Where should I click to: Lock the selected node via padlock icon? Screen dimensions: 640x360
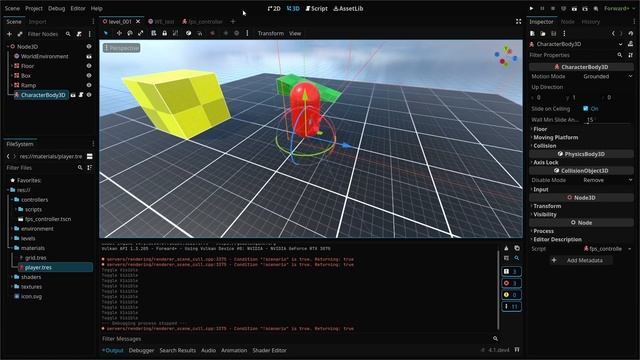164,33
